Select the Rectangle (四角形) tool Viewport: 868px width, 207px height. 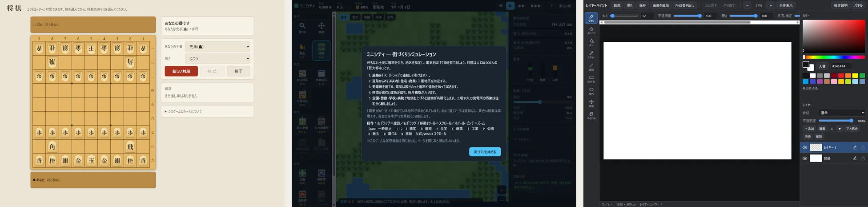tap(591, 79)
